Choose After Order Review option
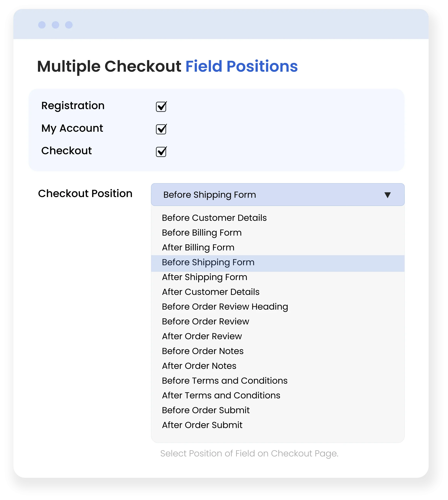This screenshot has height=500, width=448. 202,336
